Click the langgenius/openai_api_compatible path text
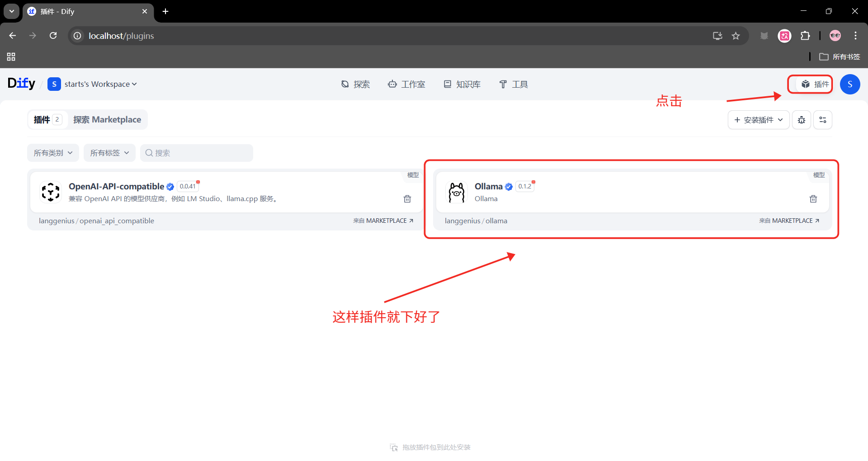Image resolution: width=868 pixels, height=461 pixels. pos(96,221)
